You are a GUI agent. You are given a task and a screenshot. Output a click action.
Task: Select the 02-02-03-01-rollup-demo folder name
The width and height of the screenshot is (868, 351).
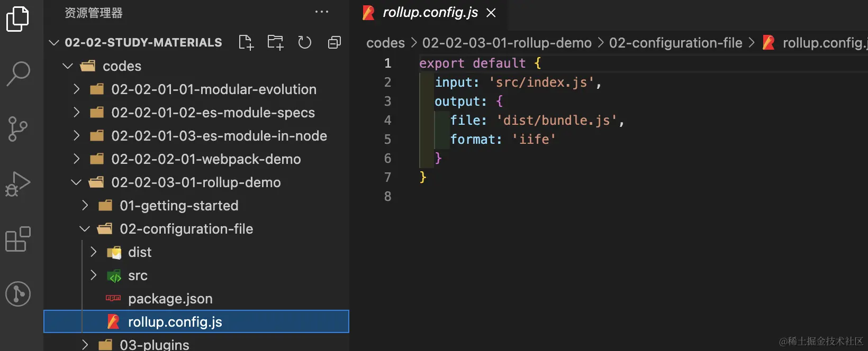point(196,182)
